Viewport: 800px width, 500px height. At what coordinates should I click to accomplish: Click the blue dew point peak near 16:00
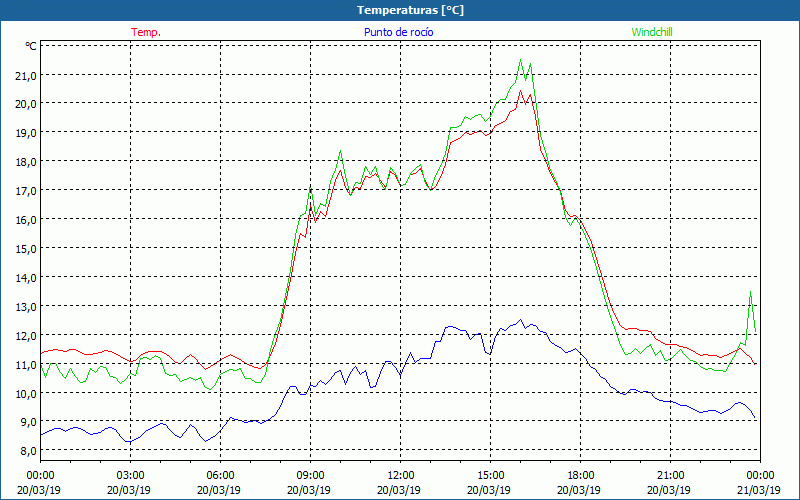pyautogui.click(x=520, y=320)
